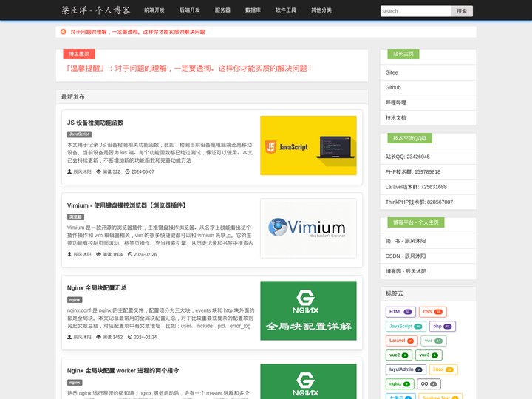532x399 pixels.
Task: Open the yellow JavaScript post thumbnail
Action: 308,146
